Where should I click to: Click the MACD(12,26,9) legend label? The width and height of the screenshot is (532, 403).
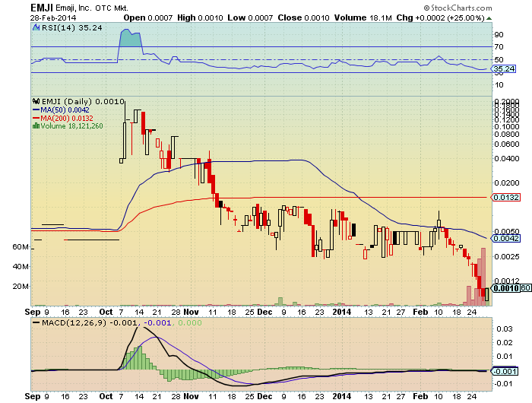(74, 322)
